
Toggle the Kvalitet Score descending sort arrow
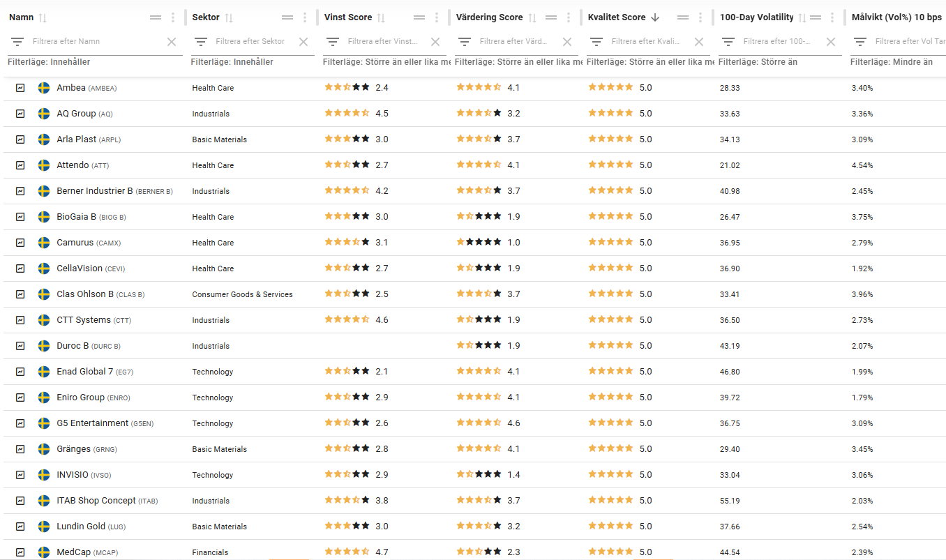pos(655,17)
